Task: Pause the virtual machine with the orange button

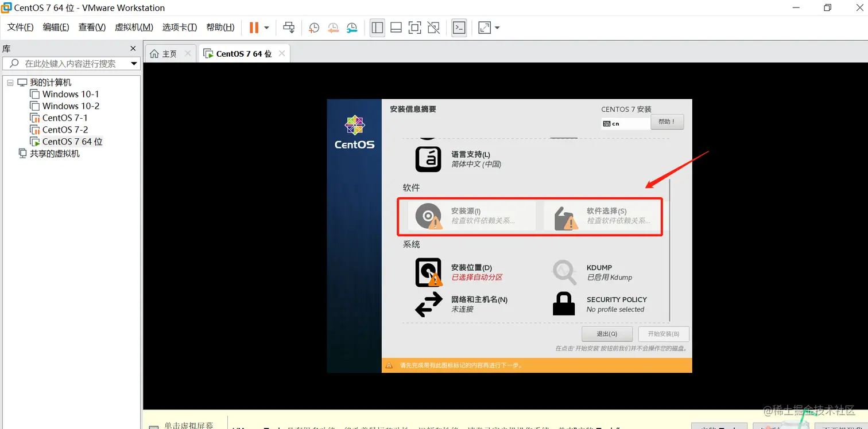Action: (x=254, y=28)
